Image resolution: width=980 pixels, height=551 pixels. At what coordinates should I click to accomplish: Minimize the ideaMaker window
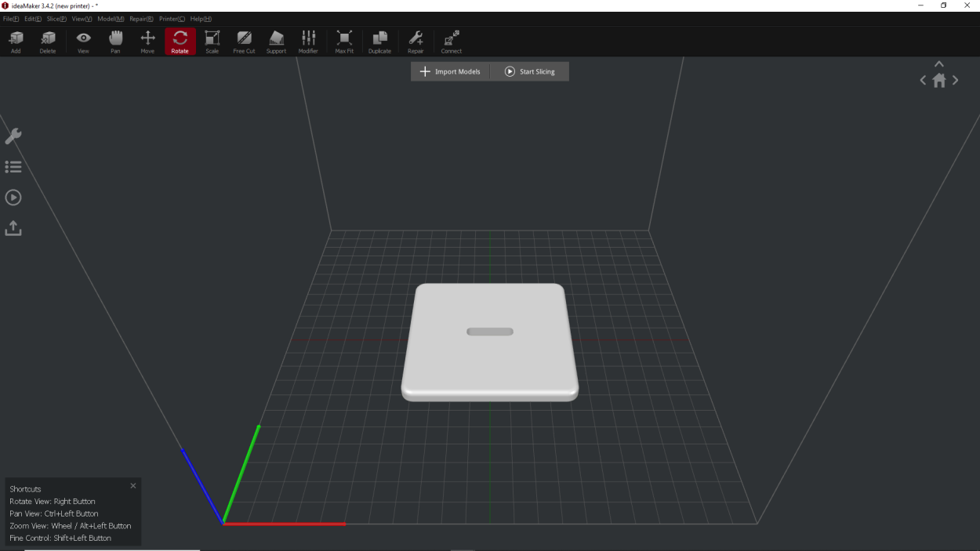(920, 5)
